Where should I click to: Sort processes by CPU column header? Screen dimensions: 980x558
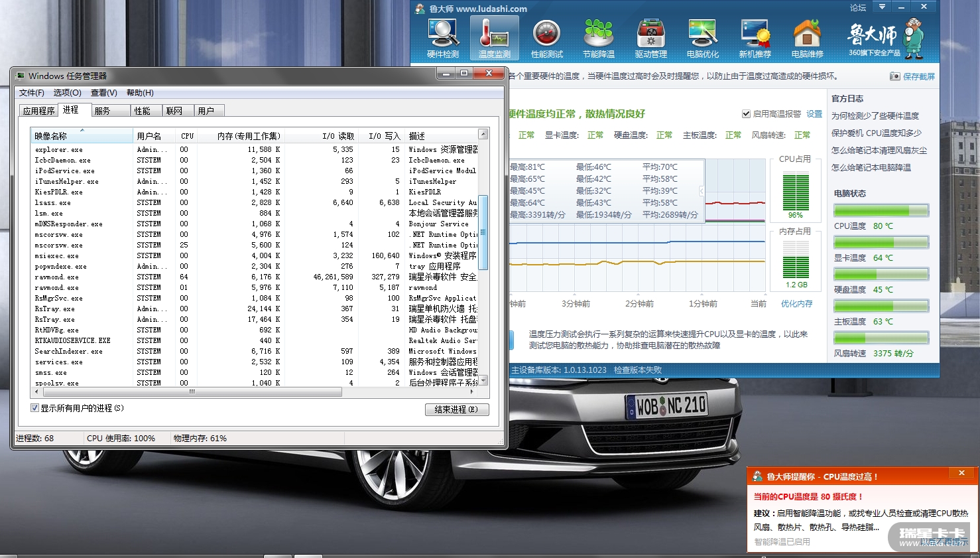click(x=185, y=136)
